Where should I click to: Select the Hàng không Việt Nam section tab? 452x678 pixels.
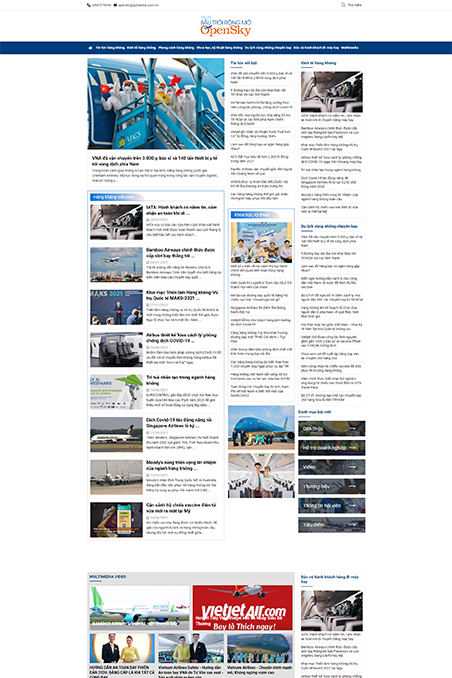coord(112,197)
